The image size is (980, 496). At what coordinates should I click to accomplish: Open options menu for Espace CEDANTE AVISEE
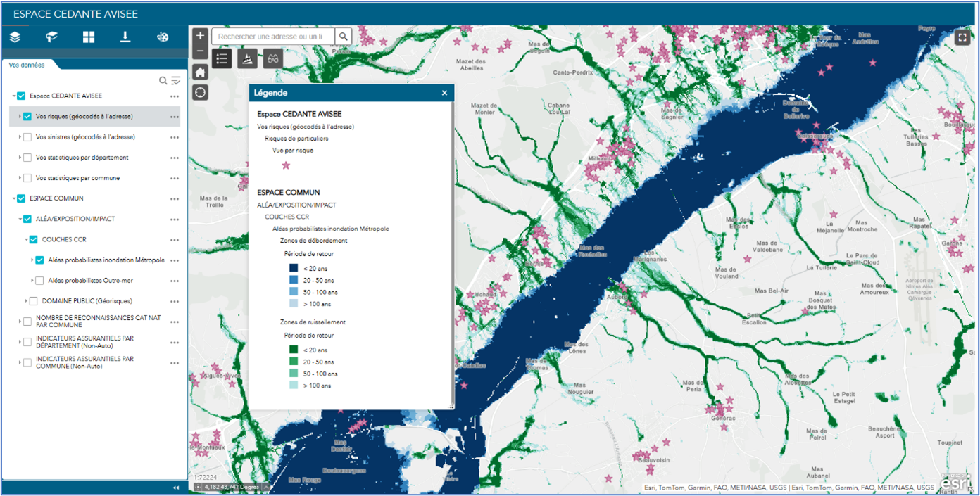click(174, 96)
